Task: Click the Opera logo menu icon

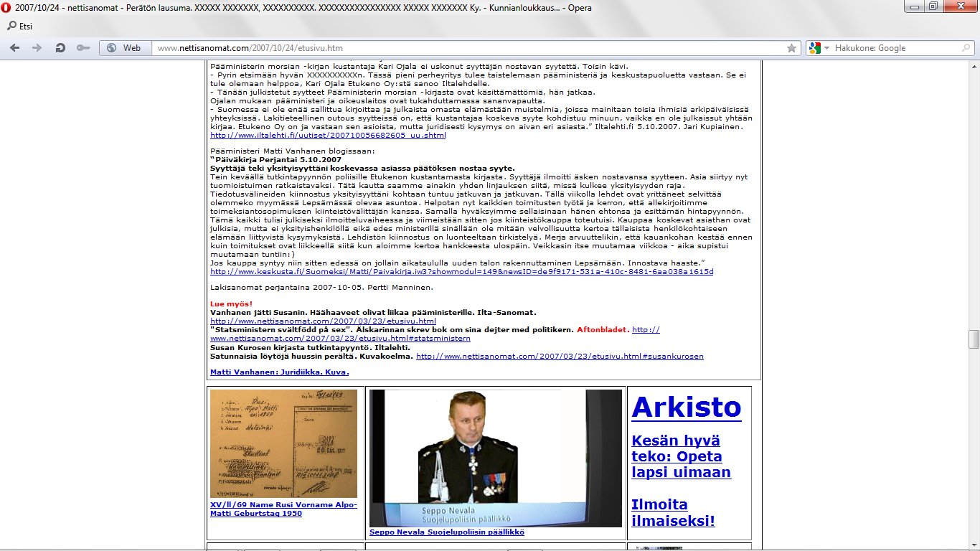Action: pyautogui.click(x=6, y=6)
